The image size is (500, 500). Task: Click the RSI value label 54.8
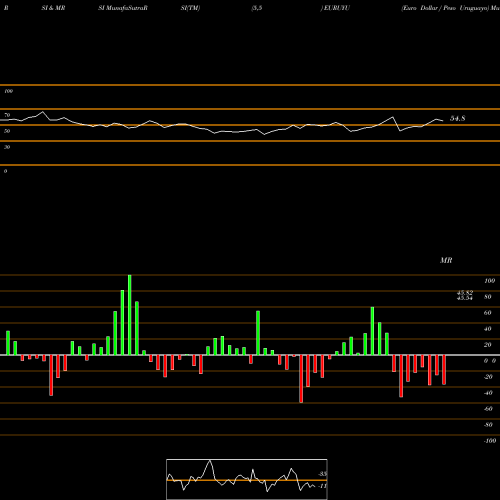tap(457, 118)
